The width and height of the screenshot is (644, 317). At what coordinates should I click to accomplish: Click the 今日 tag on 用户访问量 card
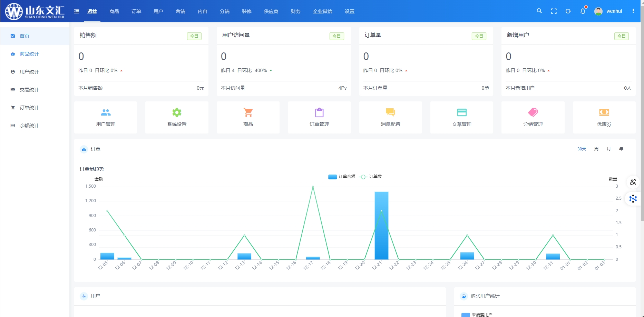(x=336, y=36)
